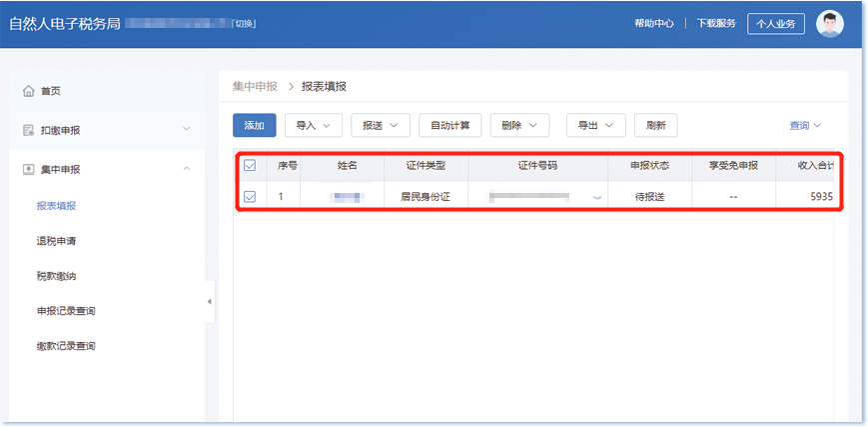Uncheck the row 1 checkbox

click(x=250, y=197)
